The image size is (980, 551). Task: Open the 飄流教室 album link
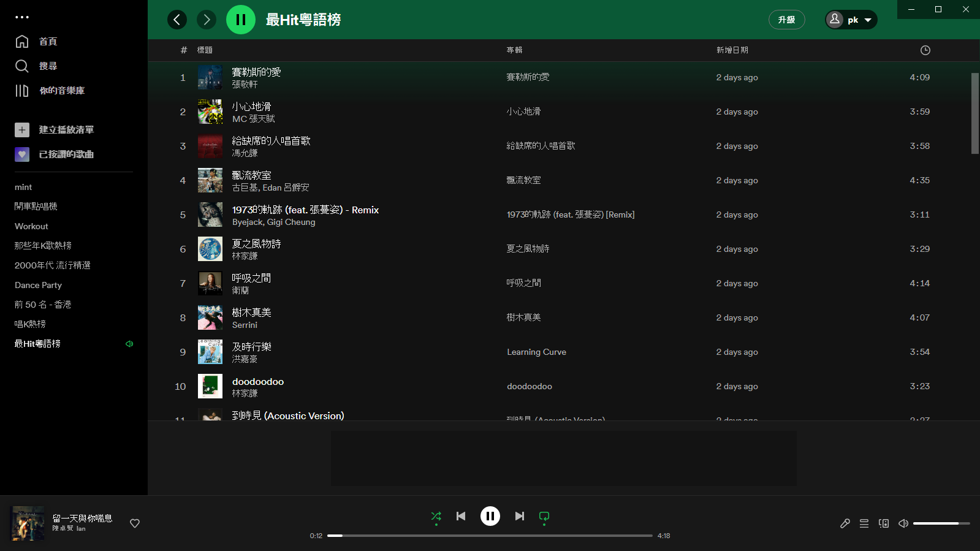tap(523, 180)
